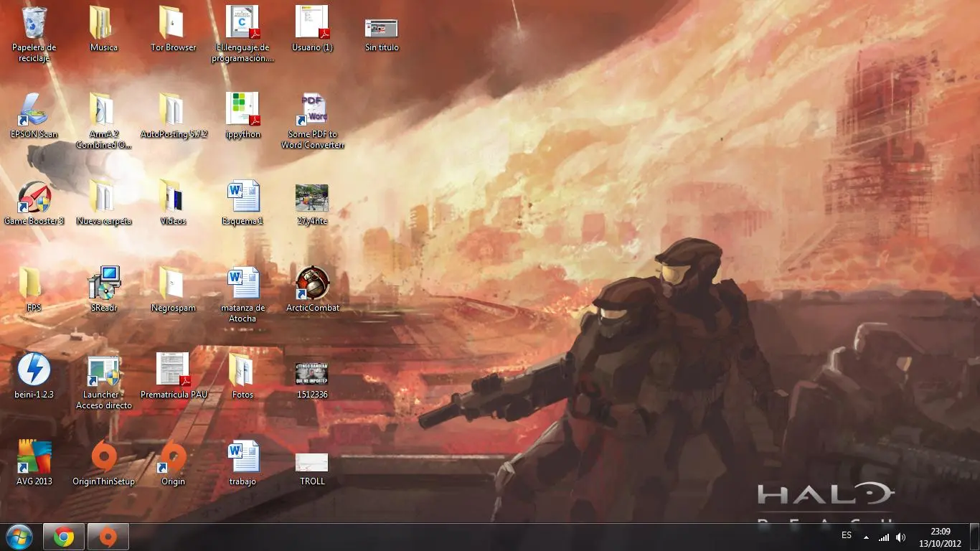The width and height of the screenshot is (980, 551).
Task: Open the network signal tray icon
Action: tap(884, 537)
